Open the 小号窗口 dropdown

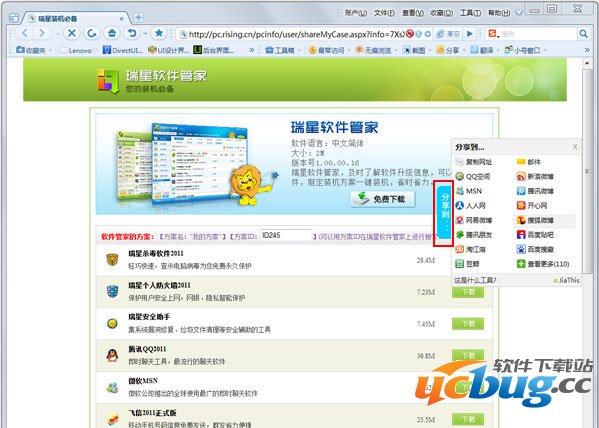click(x=525, y=50)
